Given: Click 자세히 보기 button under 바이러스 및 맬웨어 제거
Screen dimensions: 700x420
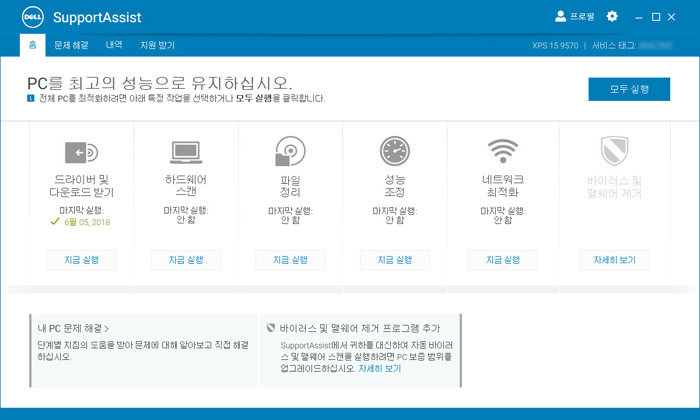Looking at the screenshot, I should tap(614, 260).
